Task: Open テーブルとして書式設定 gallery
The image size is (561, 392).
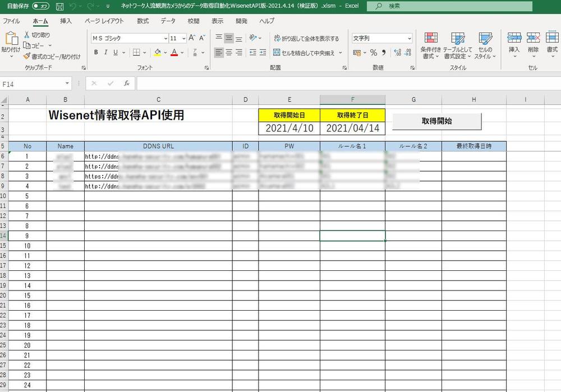Action: [458, 45]
